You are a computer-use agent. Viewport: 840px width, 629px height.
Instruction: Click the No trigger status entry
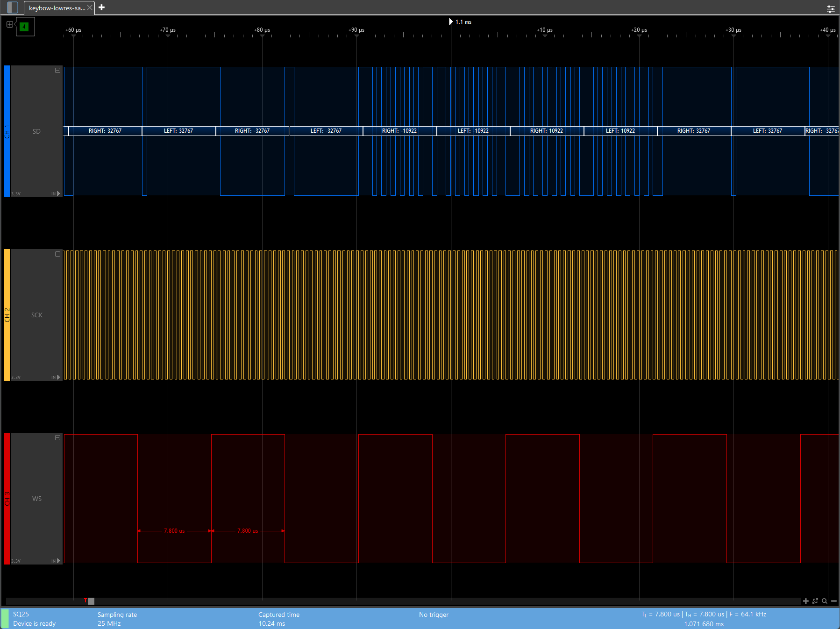point(434,615)
